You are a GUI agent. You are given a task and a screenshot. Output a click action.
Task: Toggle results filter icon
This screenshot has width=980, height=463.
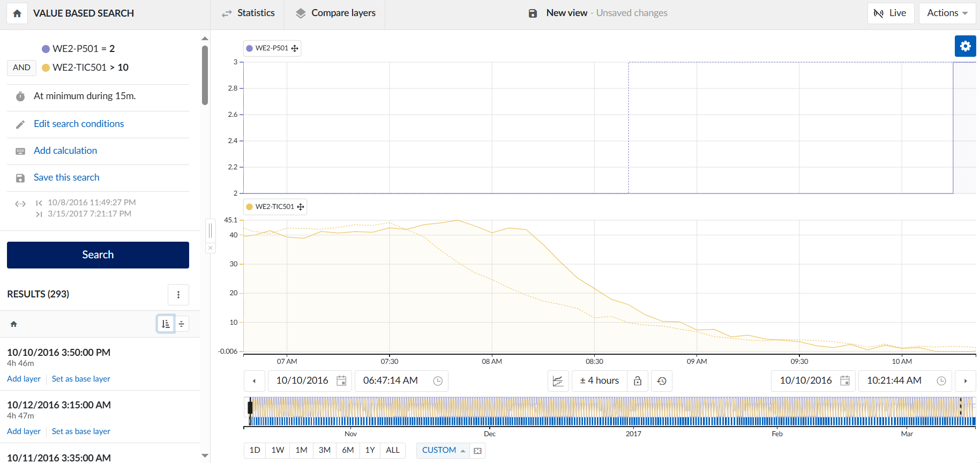pyautogui.click(x=182, y=324)
